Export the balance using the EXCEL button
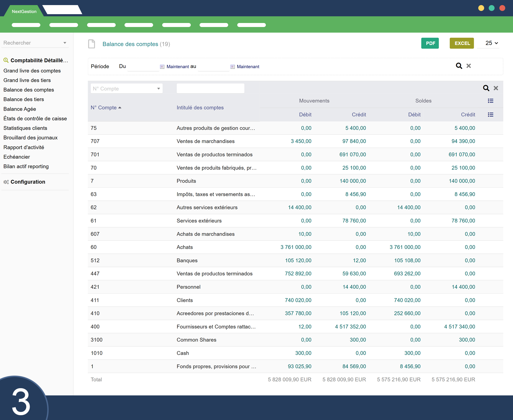 pos(462,43)
